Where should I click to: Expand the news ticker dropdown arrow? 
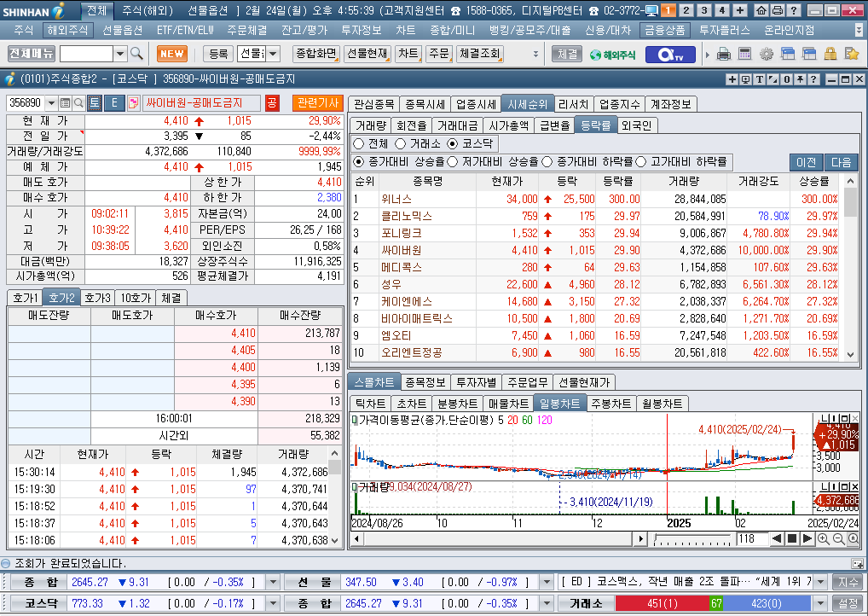point(821,582)
